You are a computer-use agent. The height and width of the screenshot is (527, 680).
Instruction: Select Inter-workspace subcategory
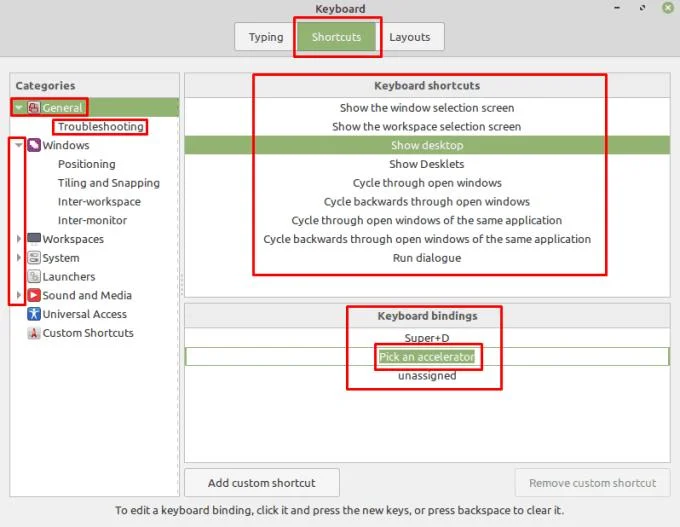pos(99,201)
